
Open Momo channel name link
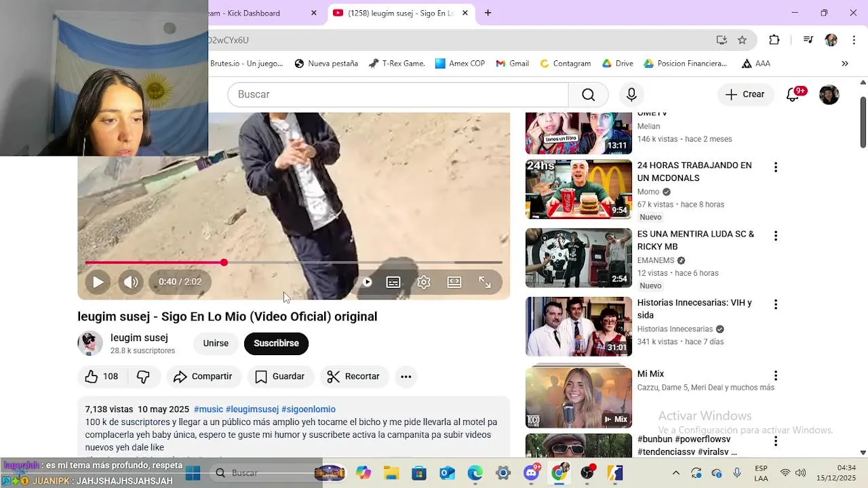click(648, 192)
